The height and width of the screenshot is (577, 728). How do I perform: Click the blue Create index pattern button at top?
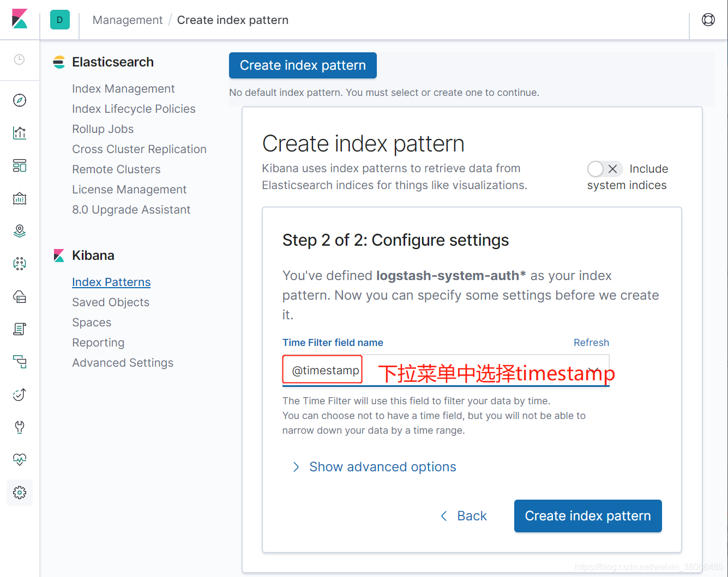[303, 65]
